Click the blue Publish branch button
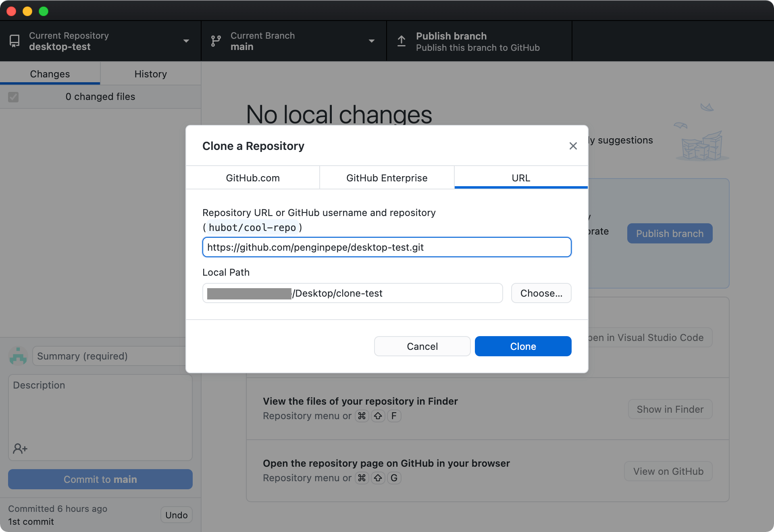 coord(670,233)
